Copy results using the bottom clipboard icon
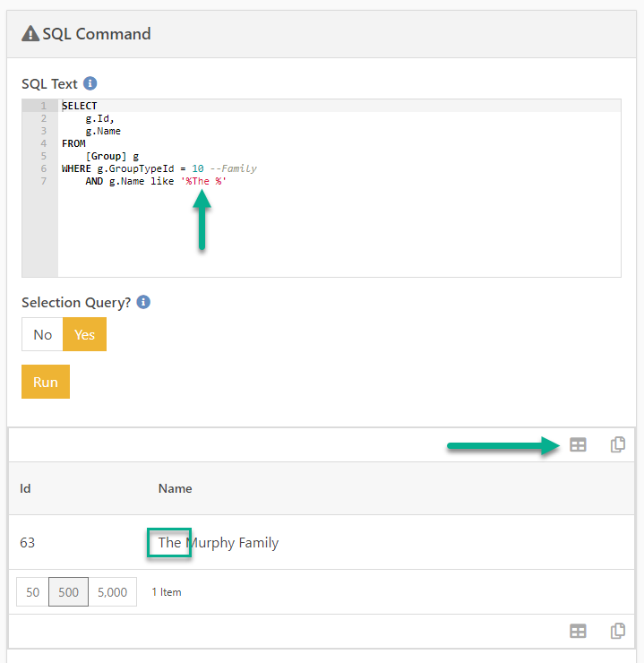Screen dimensions: 644x663 point(618,632)
